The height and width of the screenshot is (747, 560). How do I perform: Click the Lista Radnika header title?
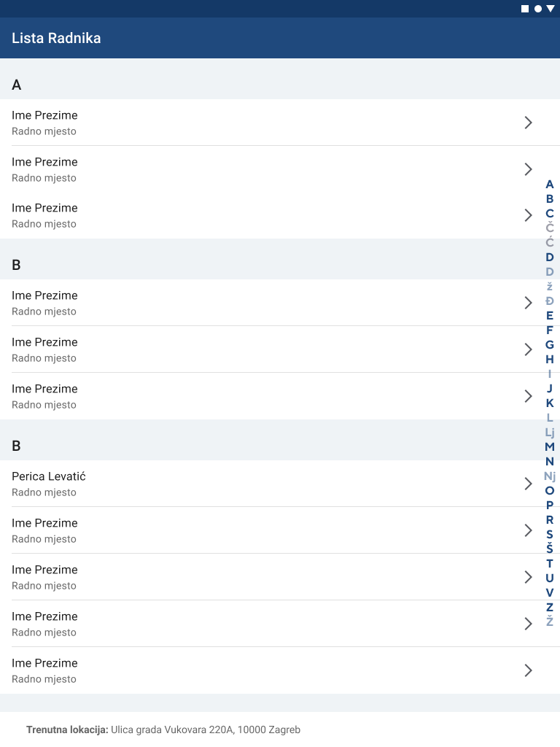[56, 38]
